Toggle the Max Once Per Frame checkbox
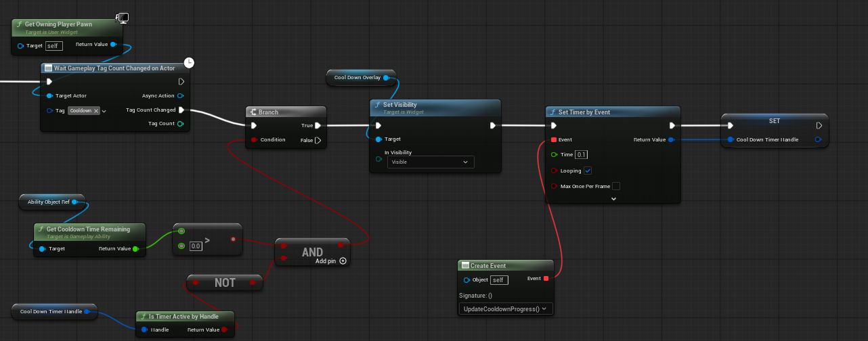Image resolution: width=868 pixels, height=341 pixels. [615, 186]
